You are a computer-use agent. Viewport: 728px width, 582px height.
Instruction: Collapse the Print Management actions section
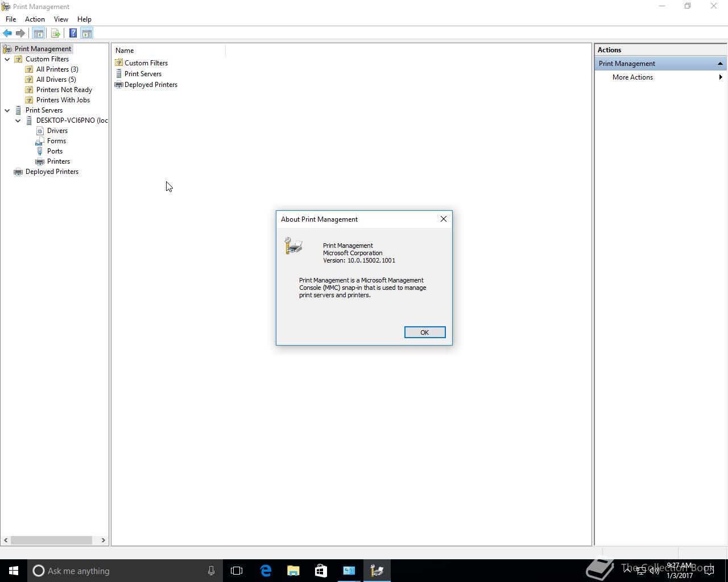(x=720, y=64)
